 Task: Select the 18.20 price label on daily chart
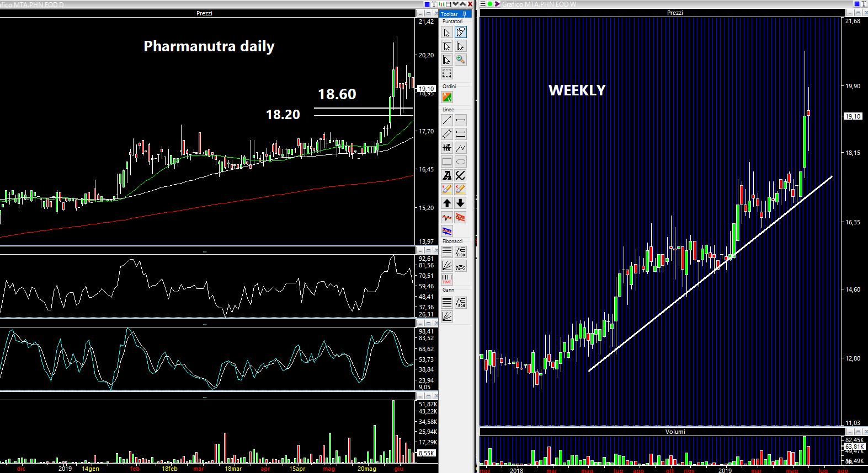click(283, 115)
